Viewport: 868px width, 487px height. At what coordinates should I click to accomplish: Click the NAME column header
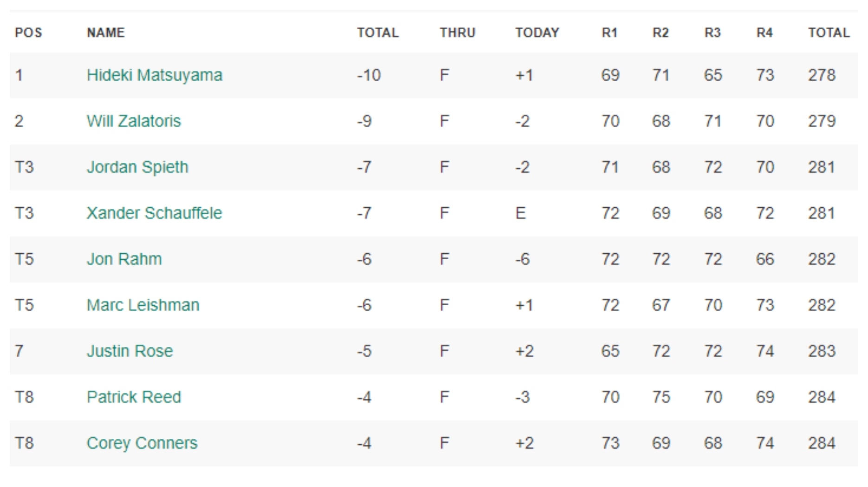click(106, 32)
